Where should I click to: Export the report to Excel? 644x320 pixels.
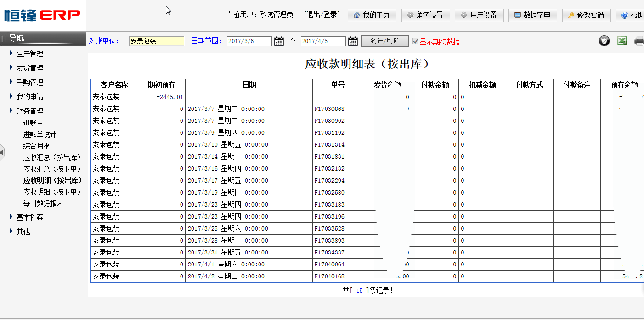(x=622, y=41)
